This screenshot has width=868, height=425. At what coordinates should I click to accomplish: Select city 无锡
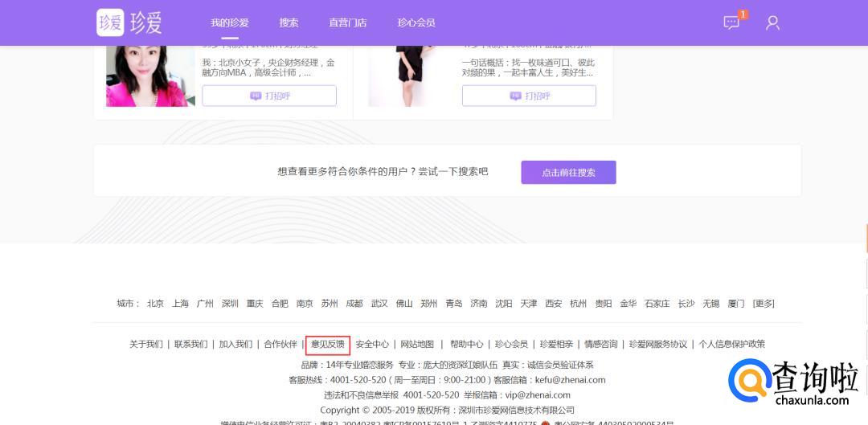pyautogui.click(x=711, y=304)
